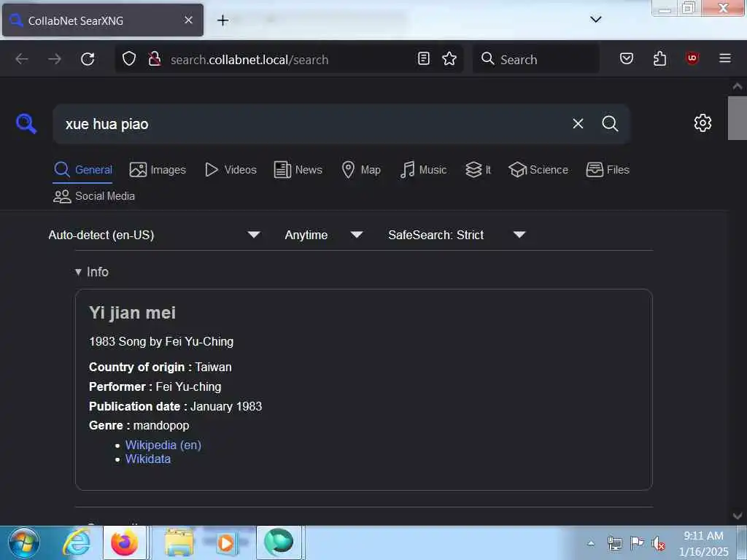Focus the address bar URL
Image resolution: width=747 pixels, height=560 pixels.
pyautogui.click(x=249, y=60)
